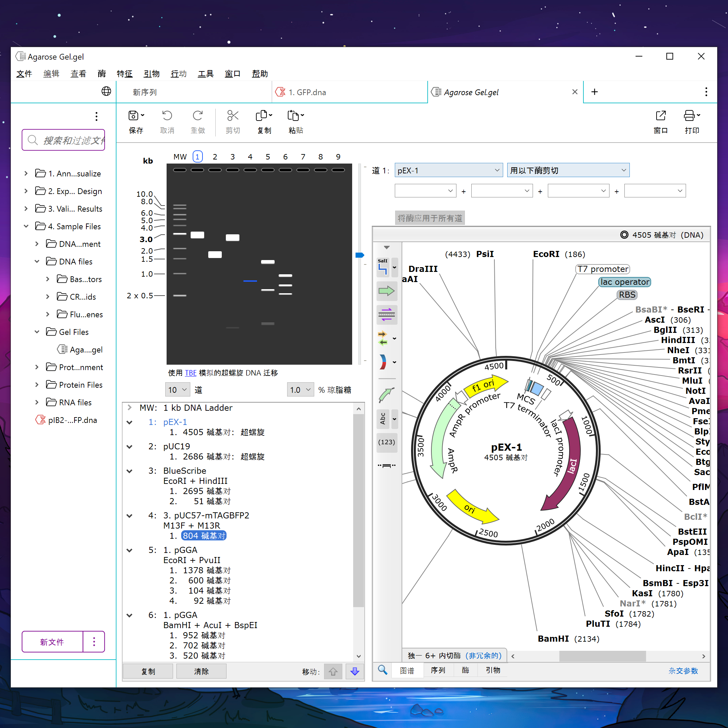The height and width of the screenshot is (728, 728).
Task: Toggle the Abc feature labels display
Action: pyautogui.click(x=383, y=419)
